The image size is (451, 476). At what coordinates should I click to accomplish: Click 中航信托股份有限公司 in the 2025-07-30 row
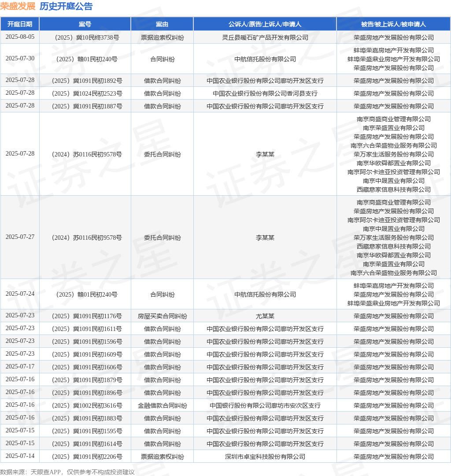point(265,59)
